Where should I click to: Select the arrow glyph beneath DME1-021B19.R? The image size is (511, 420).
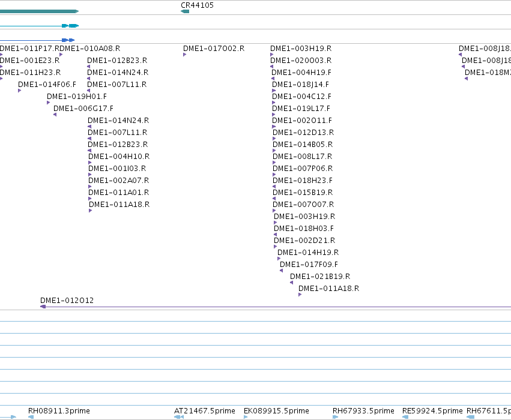pos(291,283)
